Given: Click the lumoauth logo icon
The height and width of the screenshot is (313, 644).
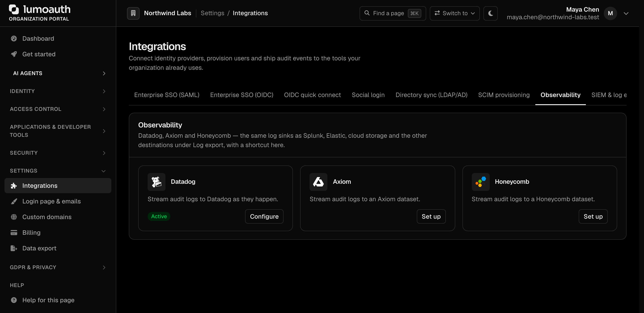Looking at the screenshot, I should [x=14, y=9].
